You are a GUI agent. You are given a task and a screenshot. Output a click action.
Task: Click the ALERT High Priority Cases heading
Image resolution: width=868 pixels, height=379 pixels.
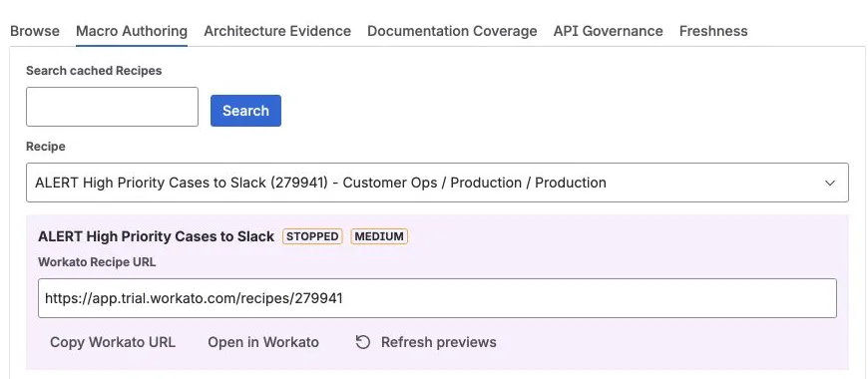(x=156, y=236)
